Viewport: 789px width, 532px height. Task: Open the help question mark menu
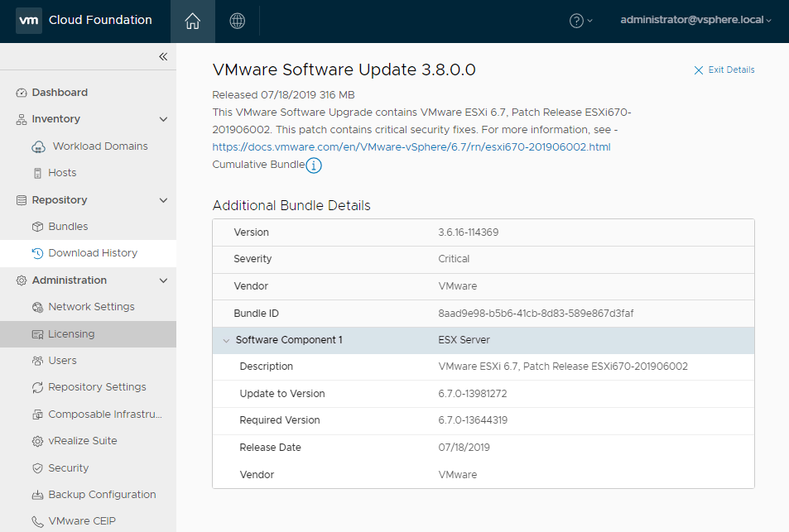click(x=580, y=21)
